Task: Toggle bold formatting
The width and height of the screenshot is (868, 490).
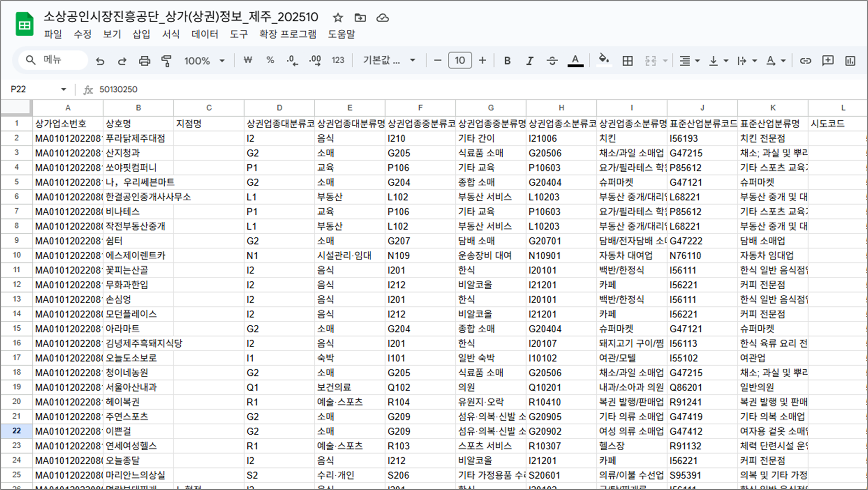Action: point(507,61)
